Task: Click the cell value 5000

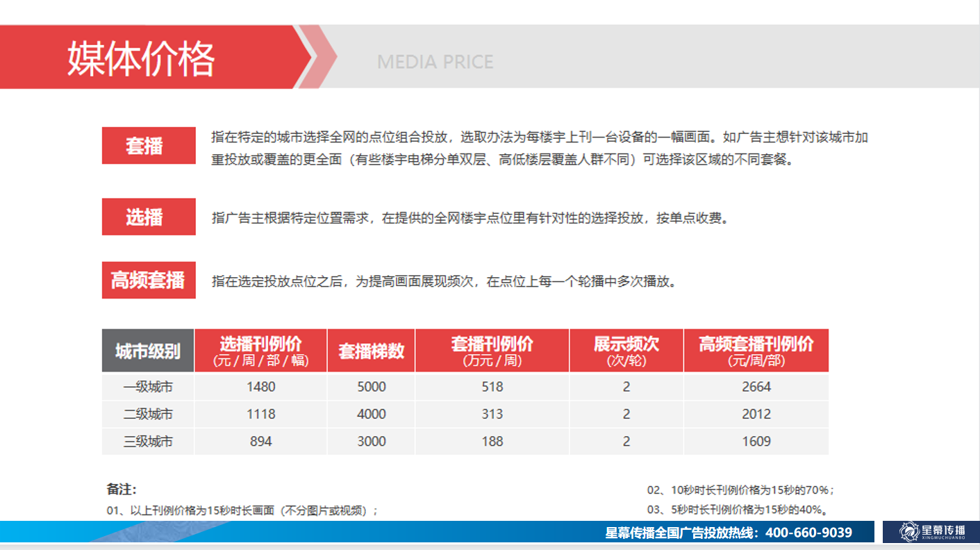Action: click(x=372, y=387)
